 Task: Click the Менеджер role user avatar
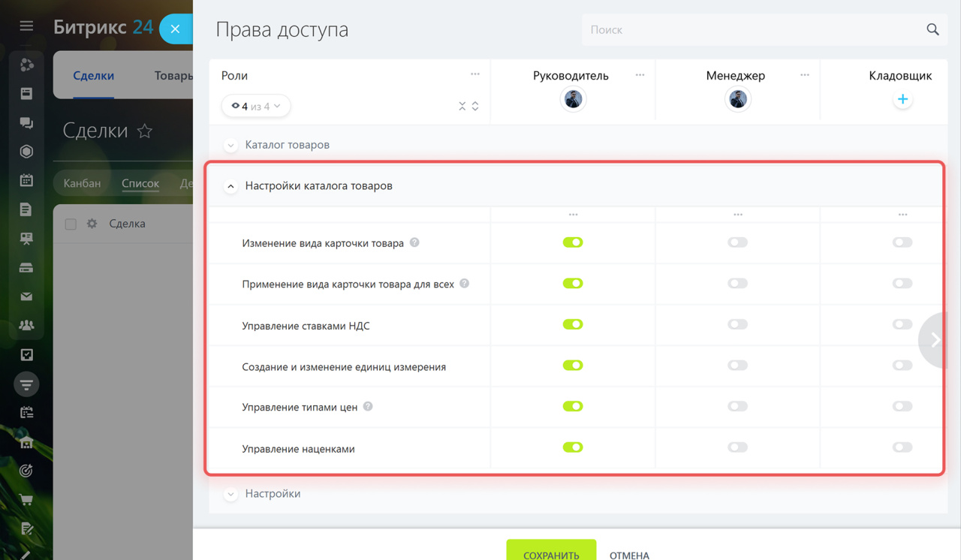(737, 99)
